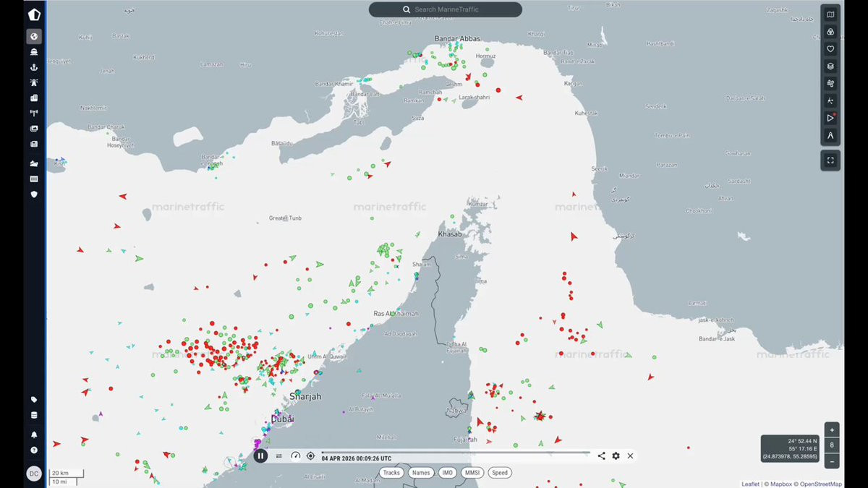
Task: Open the favorites heart icon on right toolbar
Action: 830,48
